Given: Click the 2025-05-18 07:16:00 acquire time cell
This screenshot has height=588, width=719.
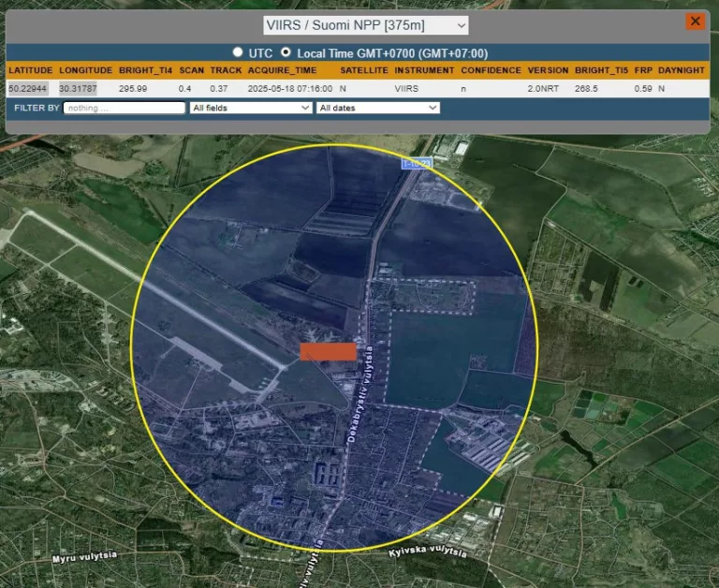Looking at the screenshot, I should pyautogui.click(x=289, y=88).
